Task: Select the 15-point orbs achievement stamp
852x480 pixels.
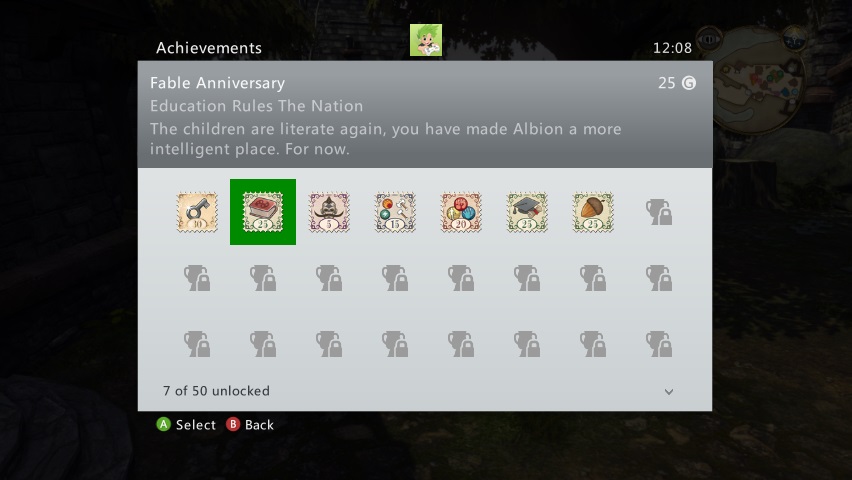Action: (x=395, y=212)
